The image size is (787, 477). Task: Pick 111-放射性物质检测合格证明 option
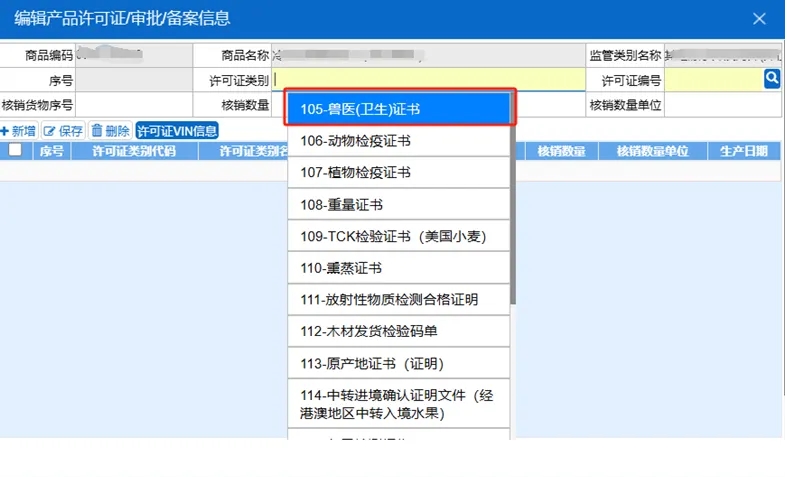coord(398,300)
